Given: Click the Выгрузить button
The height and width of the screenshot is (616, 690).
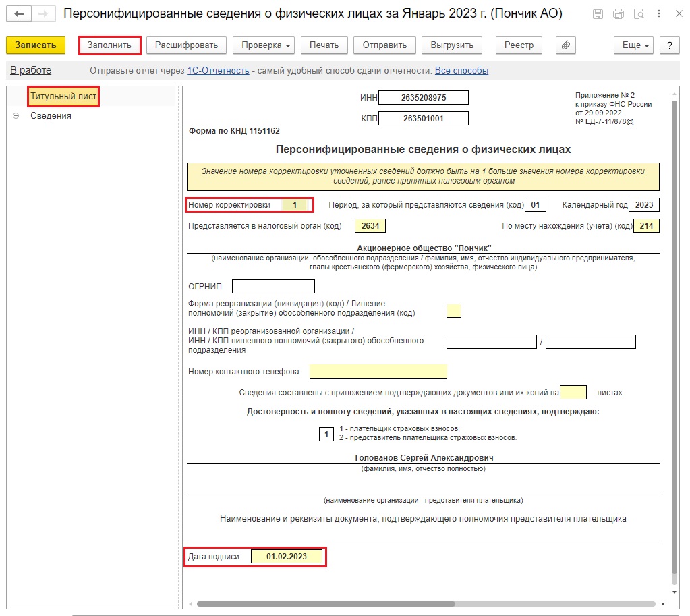Looking at the screenshot, I should pyautogui.click(x=452, y=45).
